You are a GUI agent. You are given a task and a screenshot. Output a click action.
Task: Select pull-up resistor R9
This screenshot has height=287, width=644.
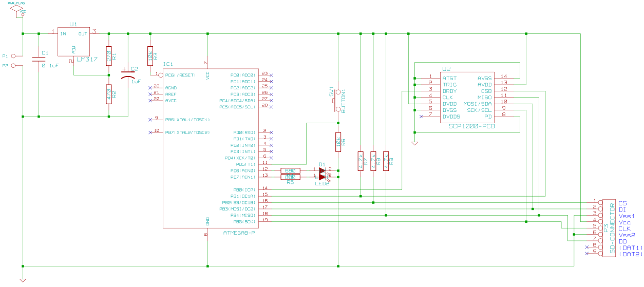386,161
